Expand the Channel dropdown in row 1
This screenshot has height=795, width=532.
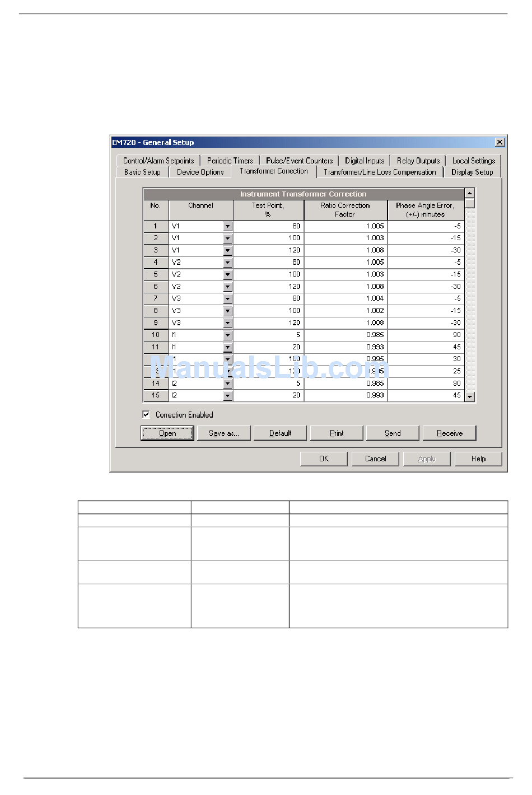pos(227,226)
